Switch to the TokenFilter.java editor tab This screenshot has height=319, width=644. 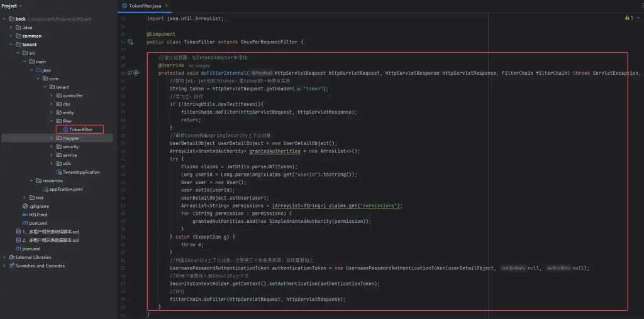click(x=145, y=6)
